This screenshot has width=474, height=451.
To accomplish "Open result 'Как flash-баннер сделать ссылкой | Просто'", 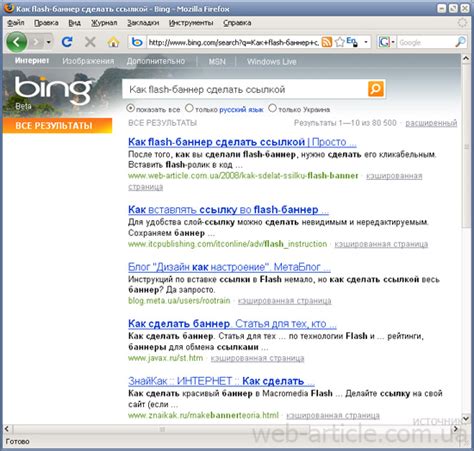I will click(242, 142).
